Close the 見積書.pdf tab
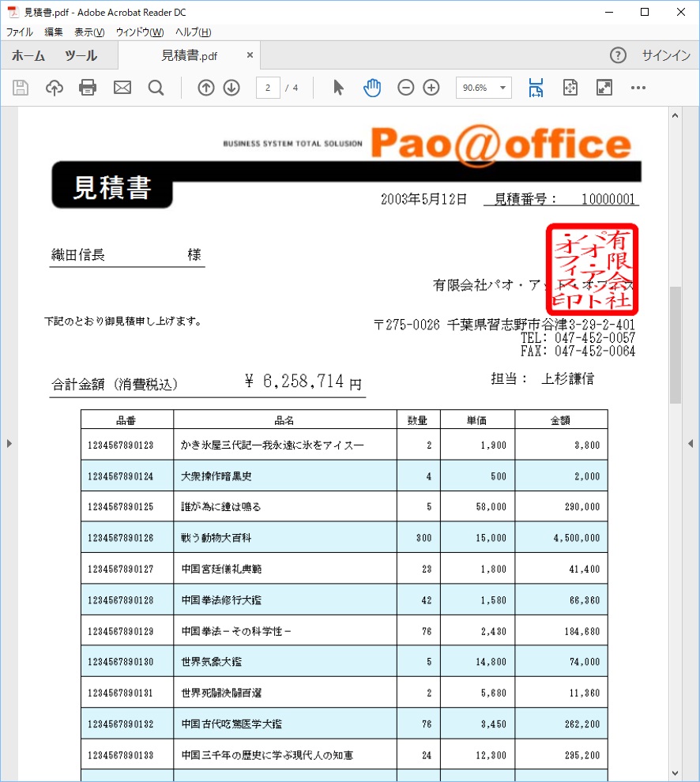Viewport: 700px width, 782px height. point(250,55)
